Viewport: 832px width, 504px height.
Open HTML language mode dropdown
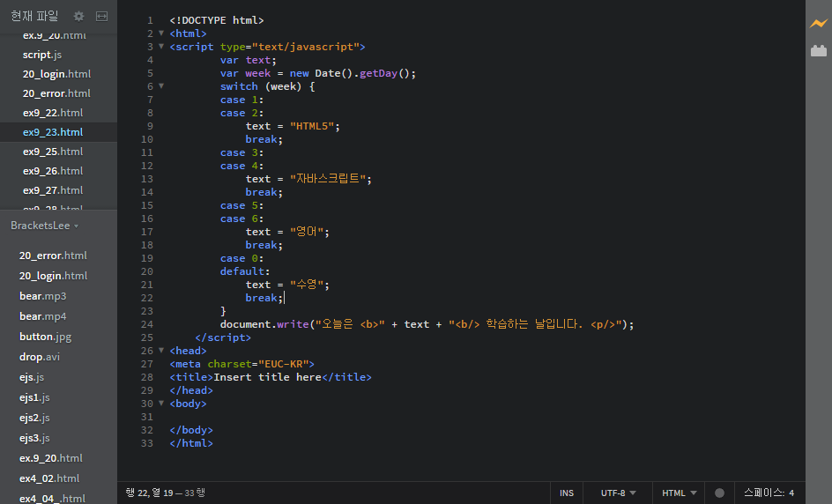pyautogui.click(x=680, y=493)
